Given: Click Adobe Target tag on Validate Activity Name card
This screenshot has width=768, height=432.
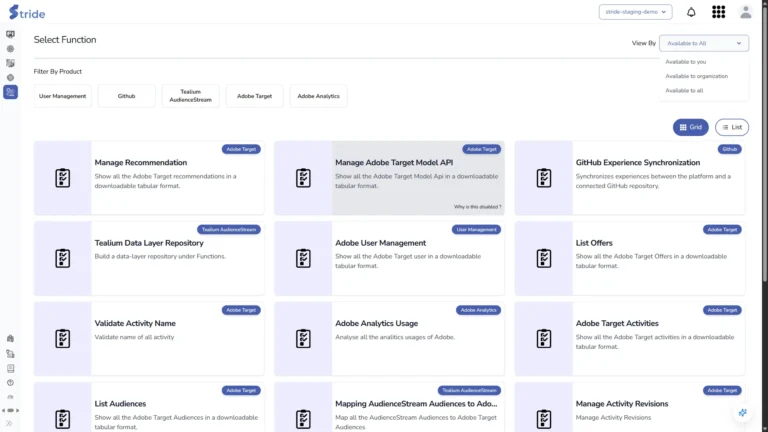Looking at the screenshot, I should 241,310.
